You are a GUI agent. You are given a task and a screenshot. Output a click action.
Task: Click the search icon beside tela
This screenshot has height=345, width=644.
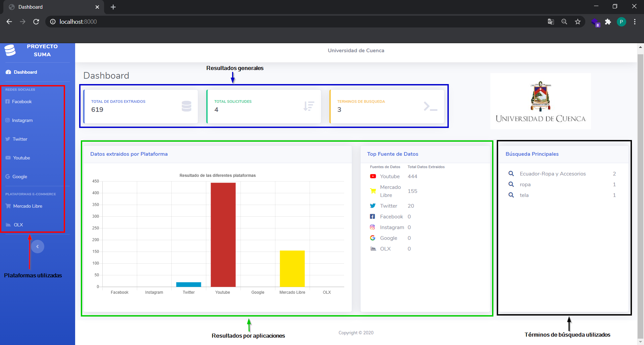[x=511, y=195]
